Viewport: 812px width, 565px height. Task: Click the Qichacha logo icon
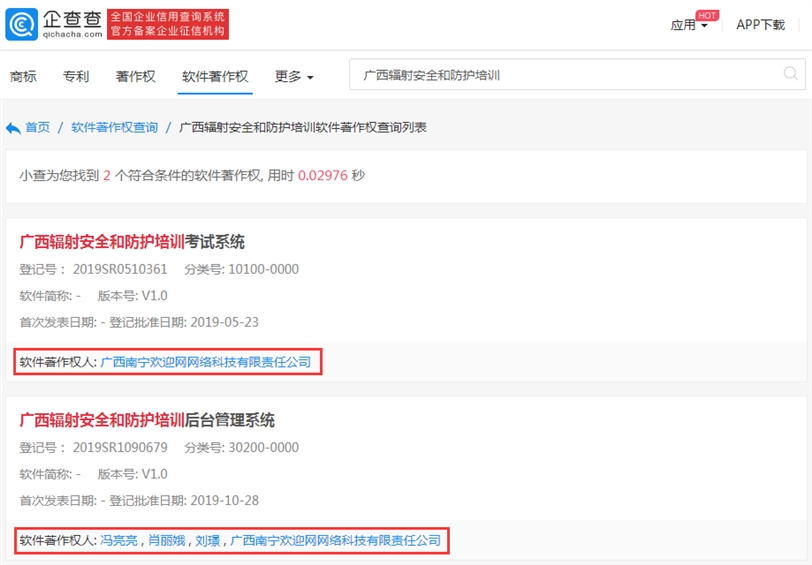[21, 24]
